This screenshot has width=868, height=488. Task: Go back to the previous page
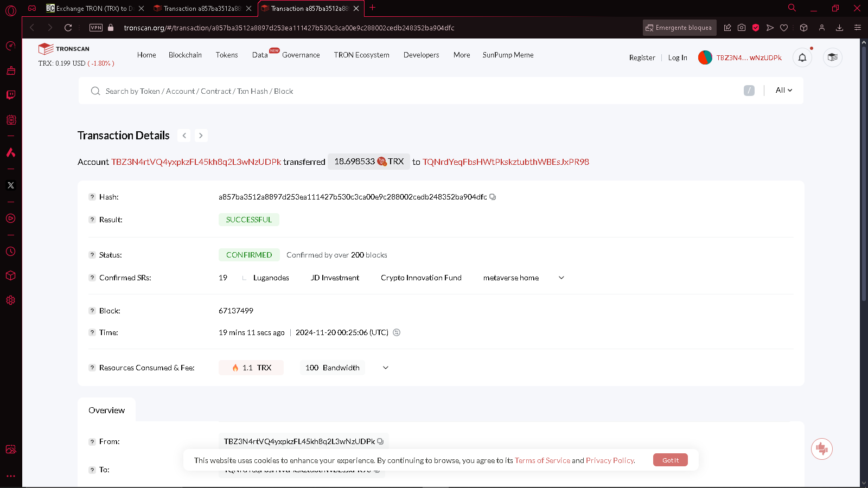32,28
